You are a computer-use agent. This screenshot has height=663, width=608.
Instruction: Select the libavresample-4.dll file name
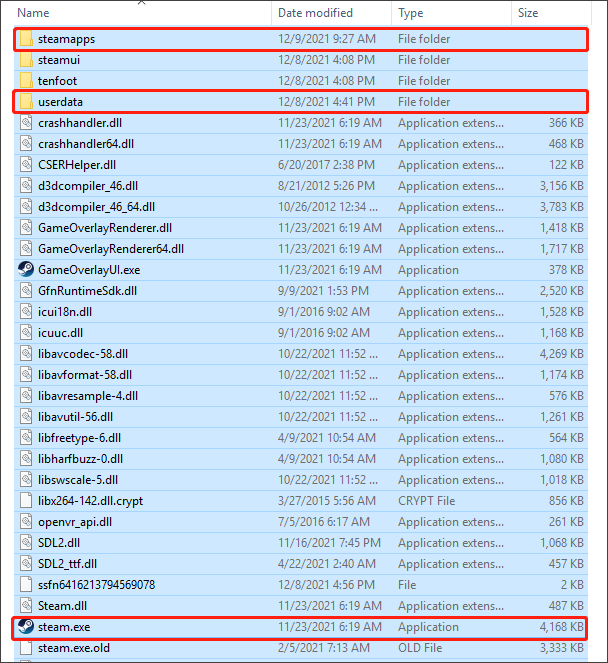click(88, 396)
